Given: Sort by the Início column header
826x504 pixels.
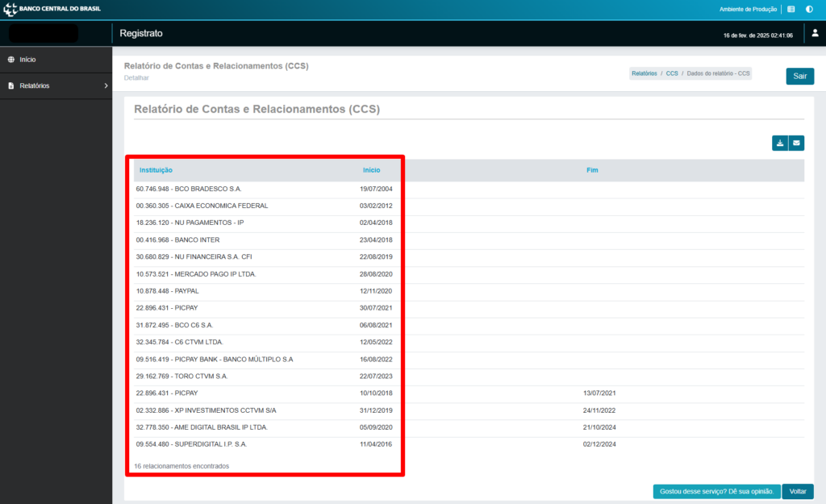Looking at the screenshot, I should (371, 170).
